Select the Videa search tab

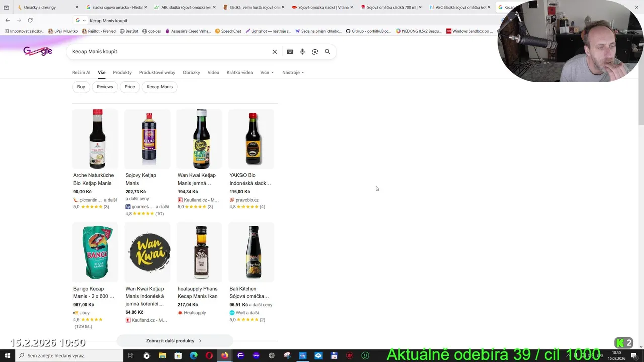(x=213, y=73)
